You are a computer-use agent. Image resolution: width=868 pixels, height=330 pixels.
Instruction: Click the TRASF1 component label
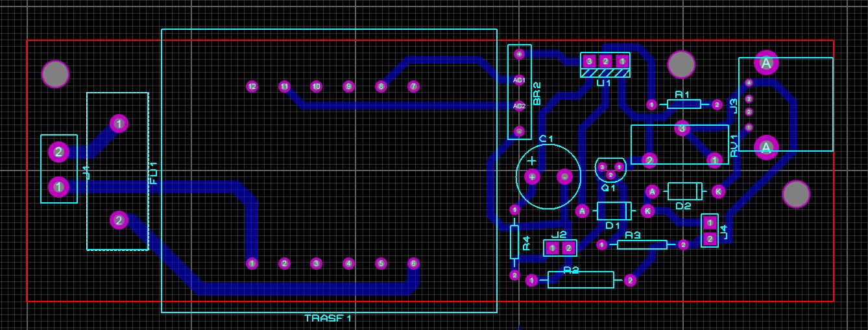point(328,318)
